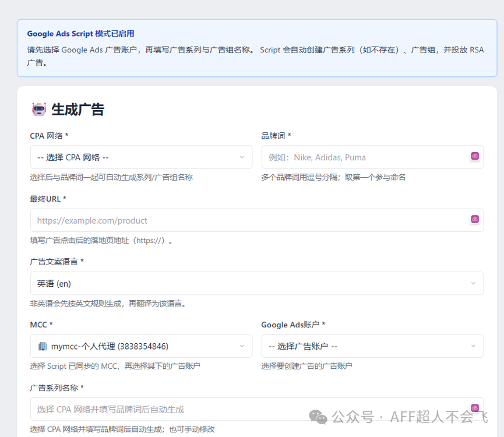
Task: Click the 'Google Ads账户 *' label
Action: (293, 325)
